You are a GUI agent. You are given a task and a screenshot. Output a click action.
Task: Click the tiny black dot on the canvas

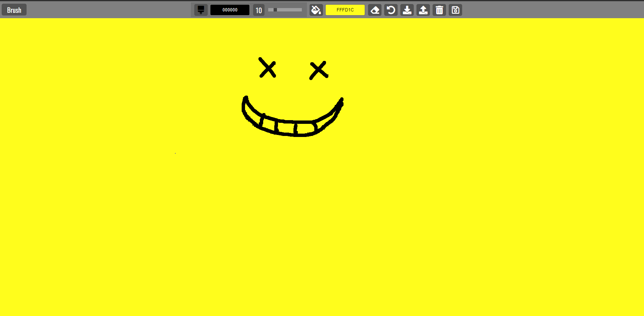175,153
